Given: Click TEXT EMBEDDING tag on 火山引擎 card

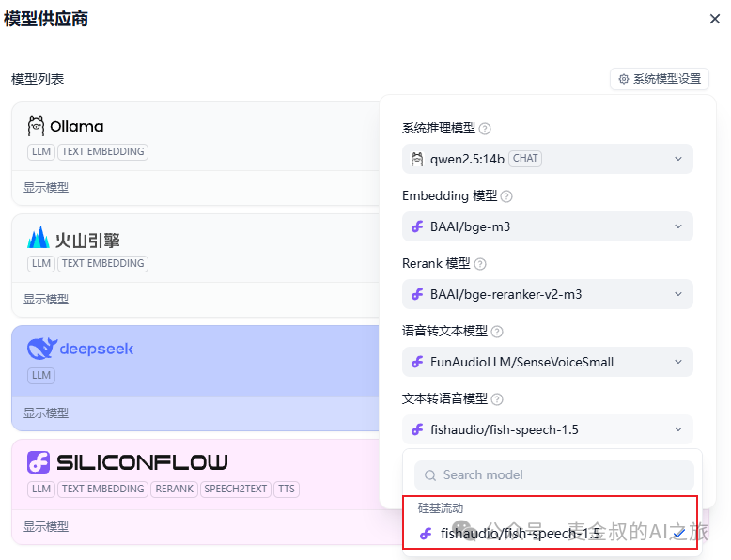Looking at the screenshot, I should click(102, 263).
